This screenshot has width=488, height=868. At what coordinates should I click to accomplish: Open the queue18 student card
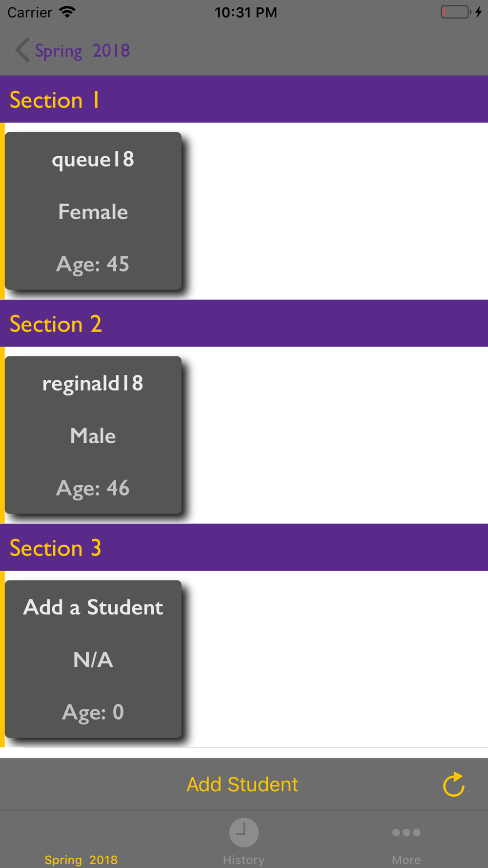click(93, 211)
